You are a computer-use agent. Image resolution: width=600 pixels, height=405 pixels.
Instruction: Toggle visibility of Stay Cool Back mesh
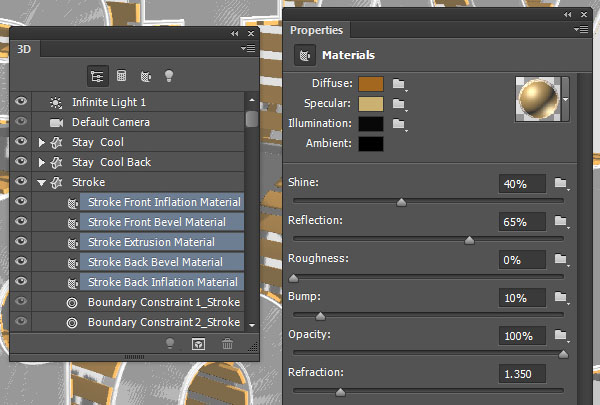pos(21,162)
